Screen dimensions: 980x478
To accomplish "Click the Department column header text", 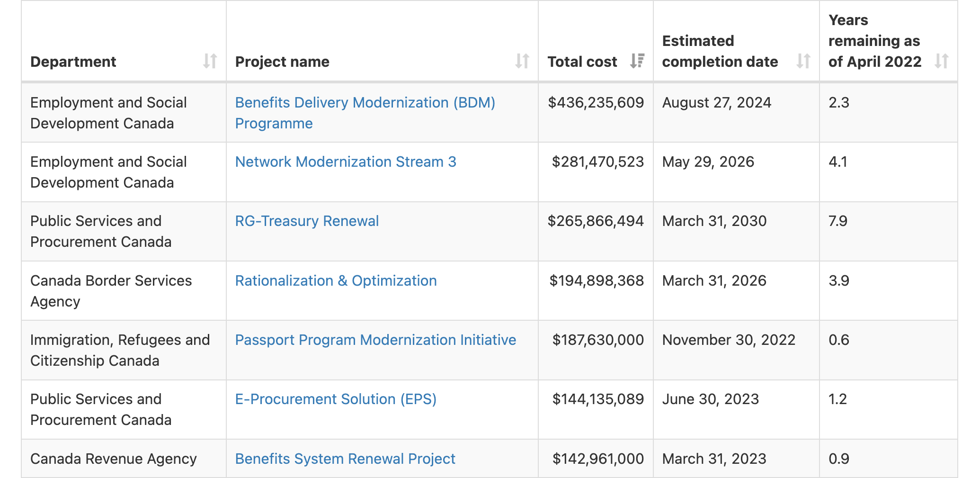I will click(73, 62).
